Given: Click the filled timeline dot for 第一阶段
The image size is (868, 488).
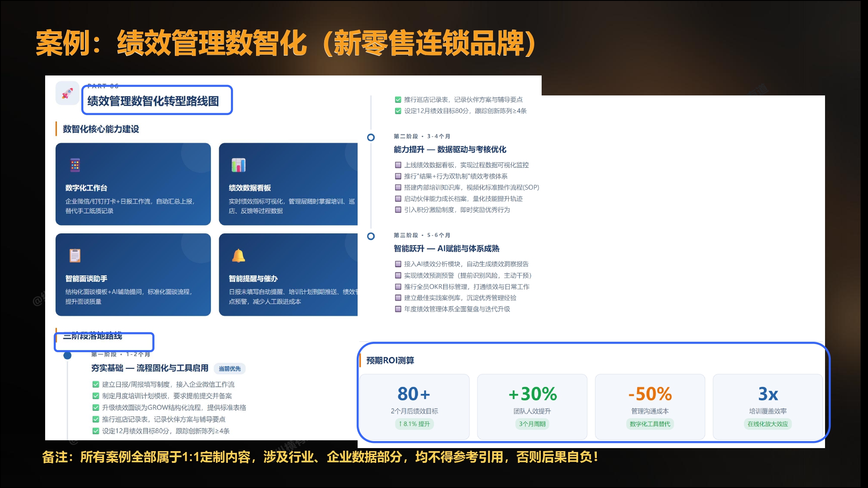Looking at the screenshot, I should tap(67, 356).
